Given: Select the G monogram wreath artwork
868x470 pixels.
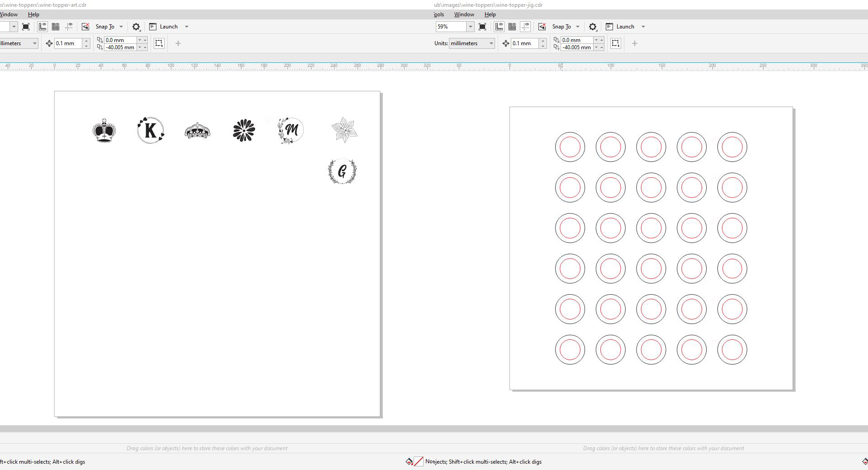Looking at the screenshot, I should [x=342, y=171].
